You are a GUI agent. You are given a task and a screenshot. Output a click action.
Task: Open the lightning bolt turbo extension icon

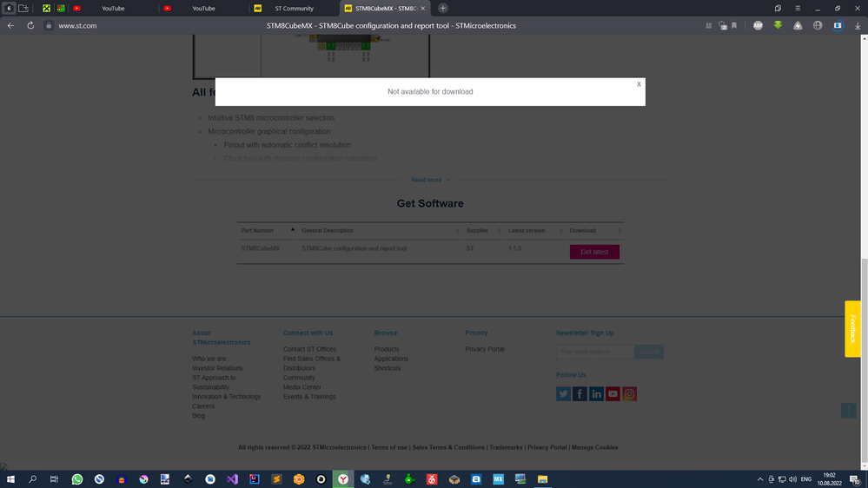pyautogui.click(x=798, y=25)
